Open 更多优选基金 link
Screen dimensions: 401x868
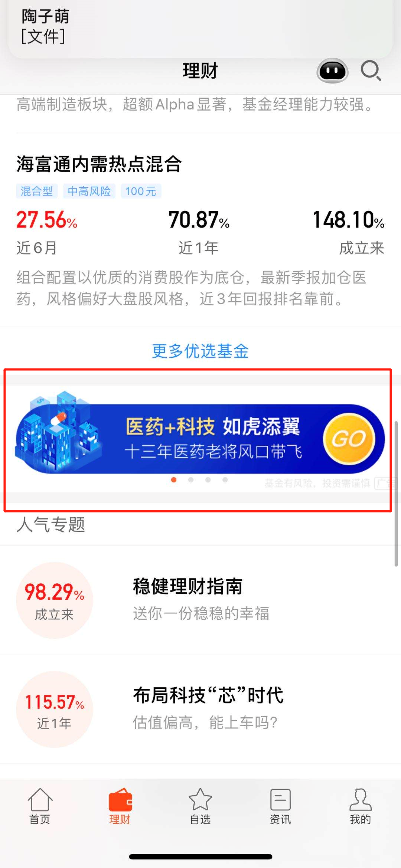point(200,351)
